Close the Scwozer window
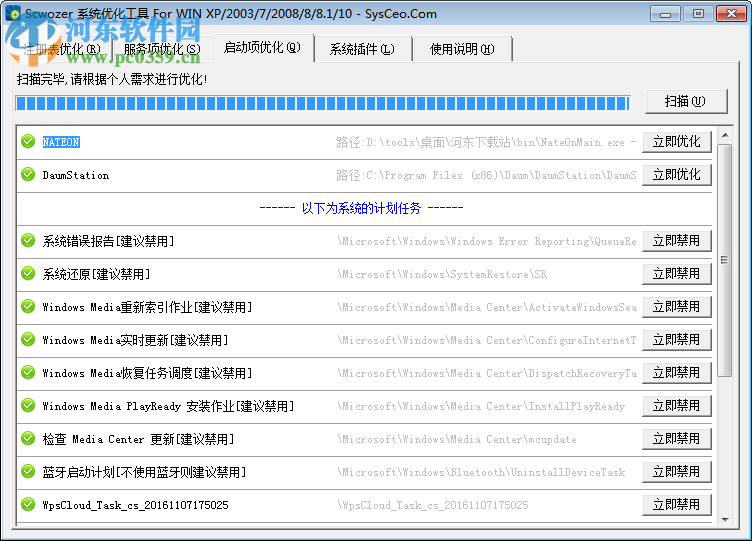The width and height of the screenshot is (752, 541). pos(731,14)
